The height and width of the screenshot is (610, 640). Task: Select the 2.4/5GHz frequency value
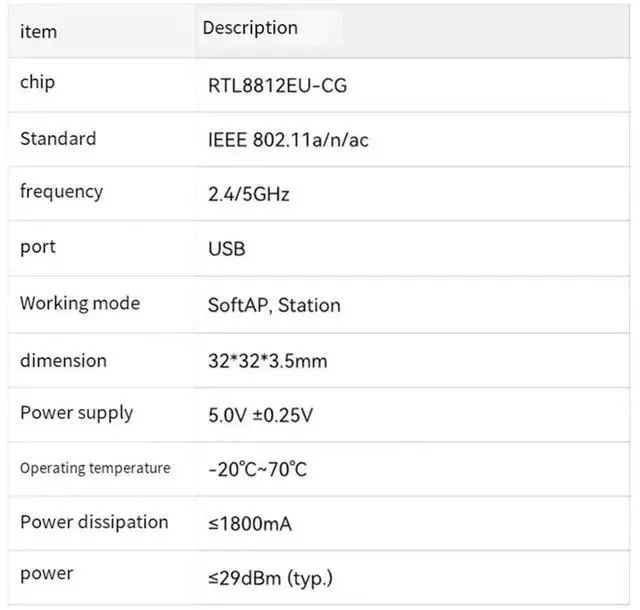[248, 195]
